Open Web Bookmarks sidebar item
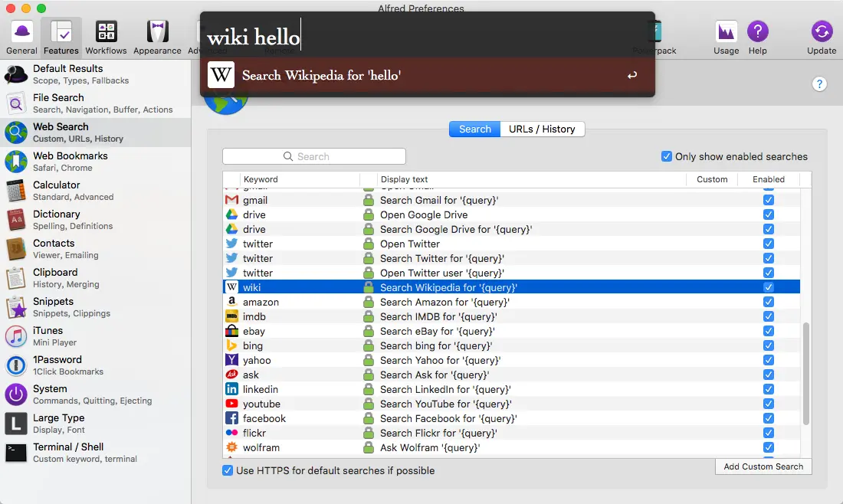The image size is (843, 504). [95, 161]
